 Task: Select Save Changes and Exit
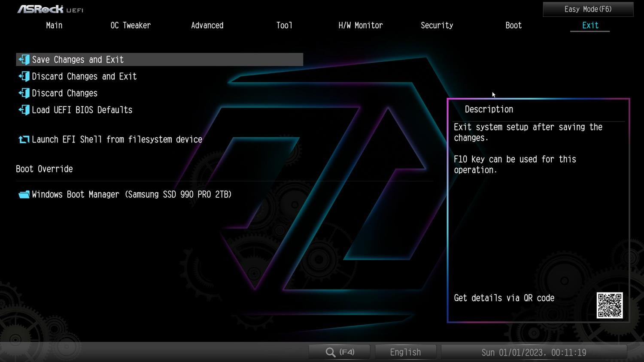[160, 60]
